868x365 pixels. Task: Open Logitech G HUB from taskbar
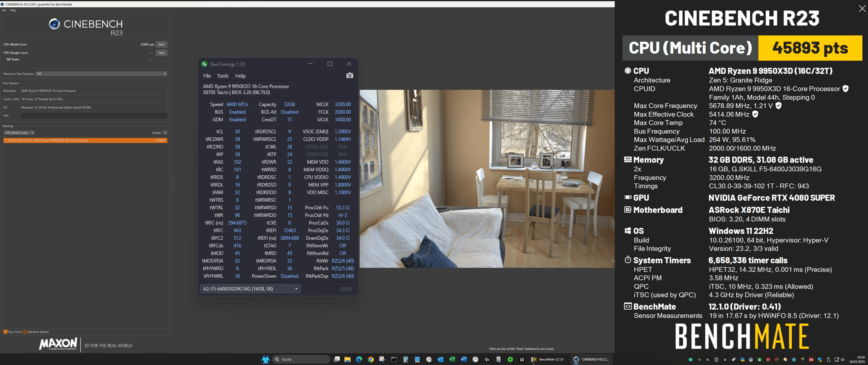[487, 359]
